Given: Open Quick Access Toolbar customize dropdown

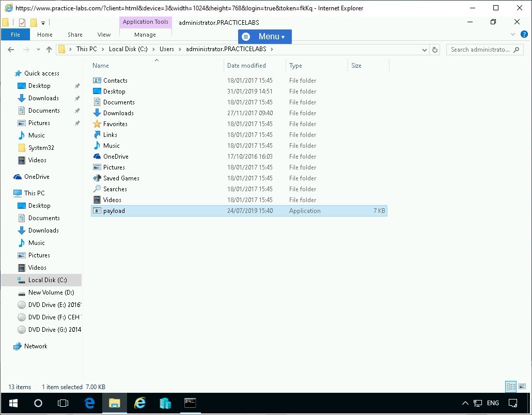Looking at the screenshot, I should [43, 23].
